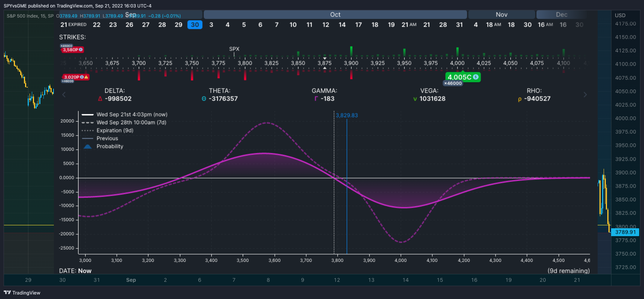Choose the 29 expiration date
644x299 pixels.
click(178, 25)
